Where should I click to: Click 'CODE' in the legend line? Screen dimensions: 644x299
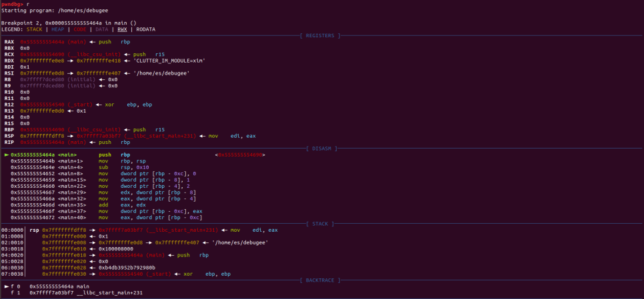pos(80,29)
